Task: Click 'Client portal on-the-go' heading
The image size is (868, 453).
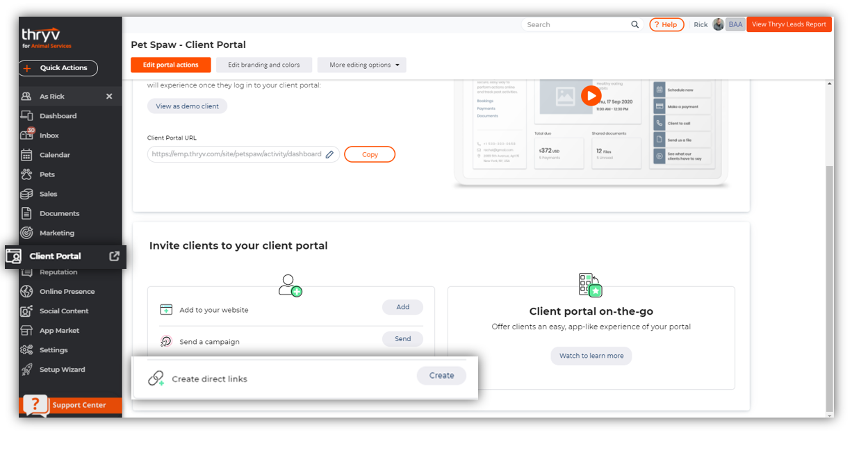Action: (591, 311)
